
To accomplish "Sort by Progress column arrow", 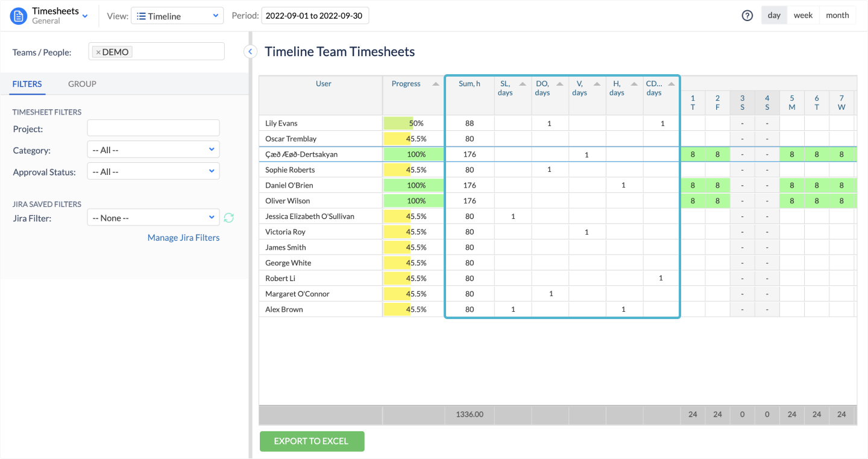I will [x=436, y=84].
